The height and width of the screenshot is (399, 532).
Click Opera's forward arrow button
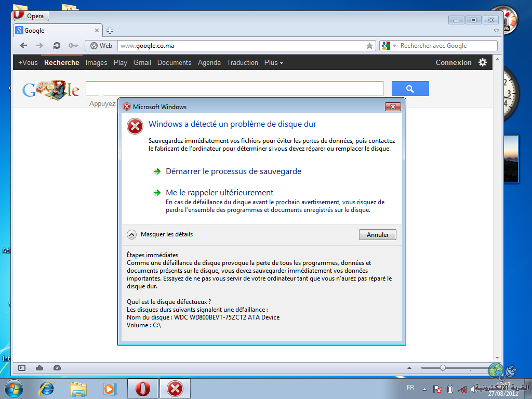click(x=39, y=46)
